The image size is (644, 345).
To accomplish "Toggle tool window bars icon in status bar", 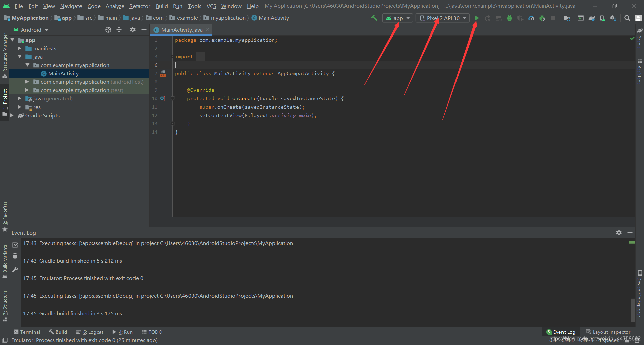I will coord(5,340).
